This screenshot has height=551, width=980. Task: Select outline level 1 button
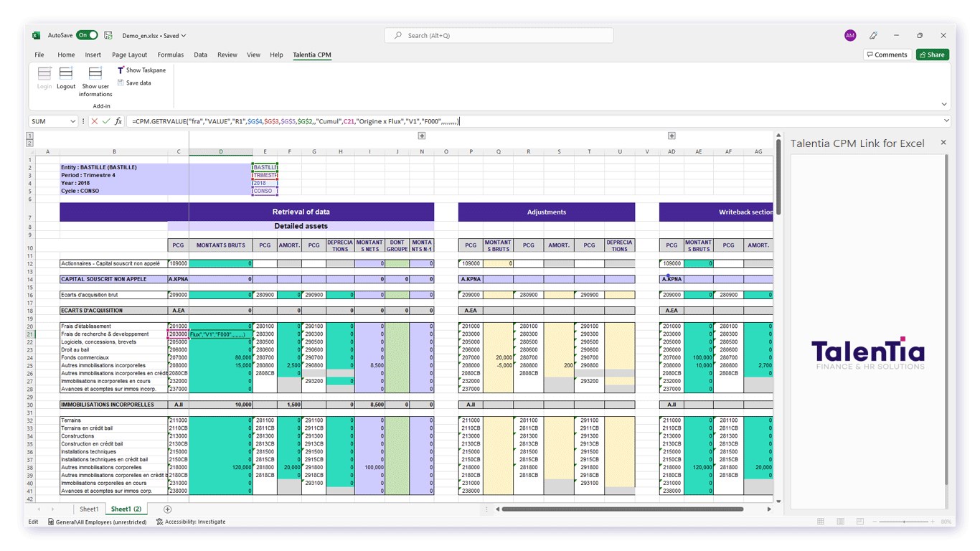29,136
